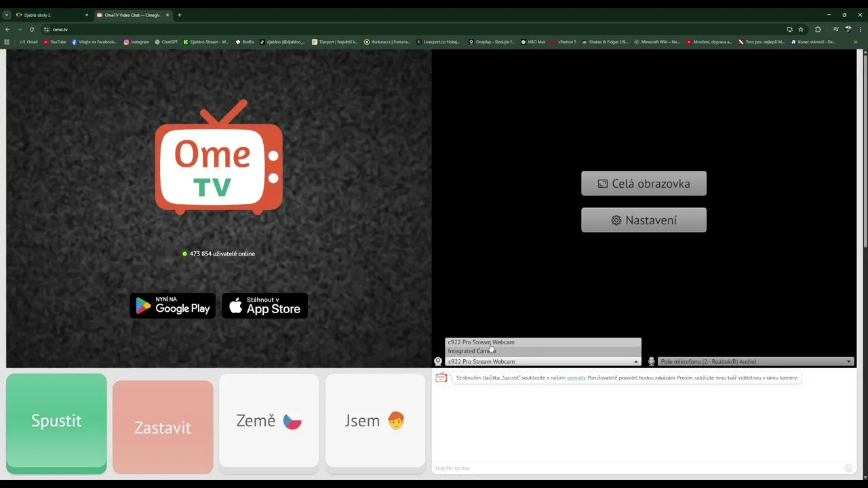The width and height of the screenshot is (868, 488).
Task: Click the webcam icon beside camera selector
Action: (x=438, y=361)
